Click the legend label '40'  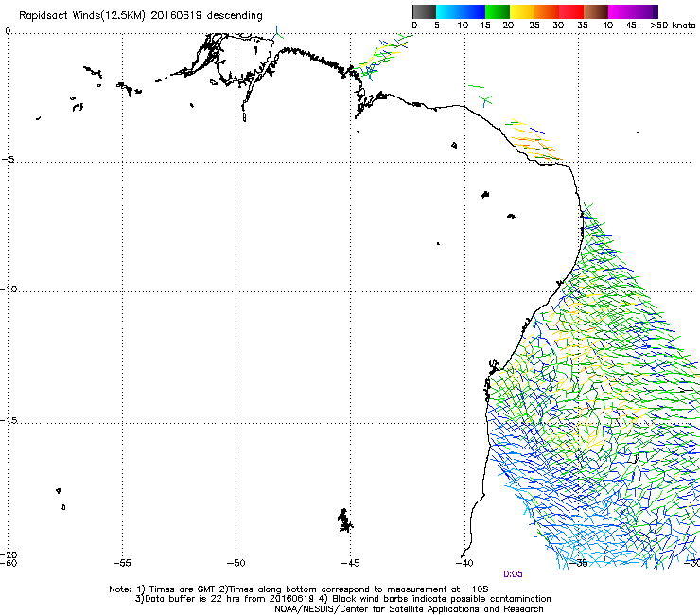click(x=607, y=26)
